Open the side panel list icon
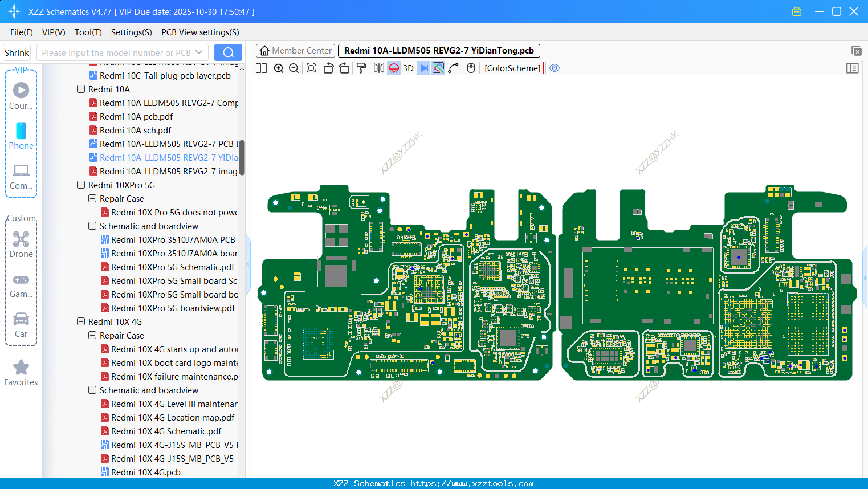This screenshot has height=489, width=868. pos(853,68)
